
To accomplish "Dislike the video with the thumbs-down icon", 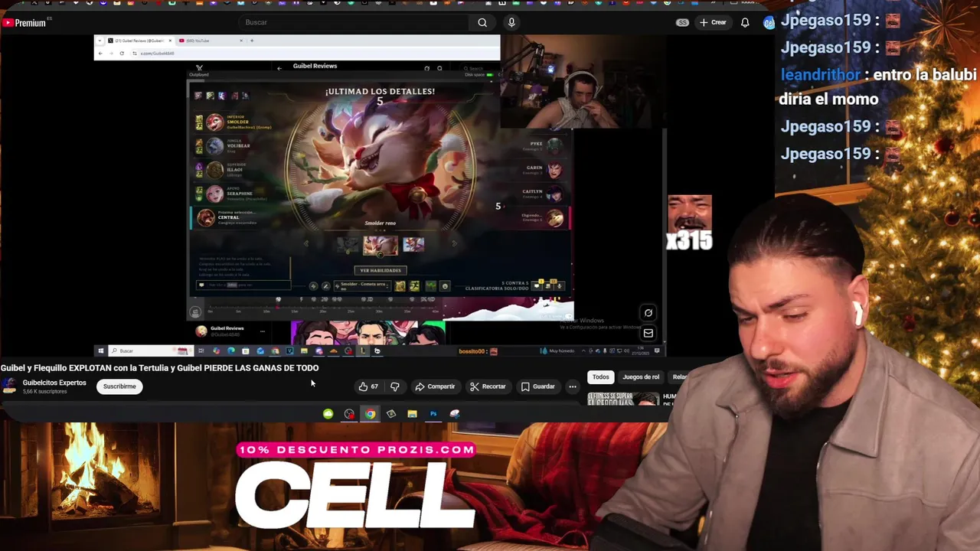I will pyautogui.click(x=395, y=386).
